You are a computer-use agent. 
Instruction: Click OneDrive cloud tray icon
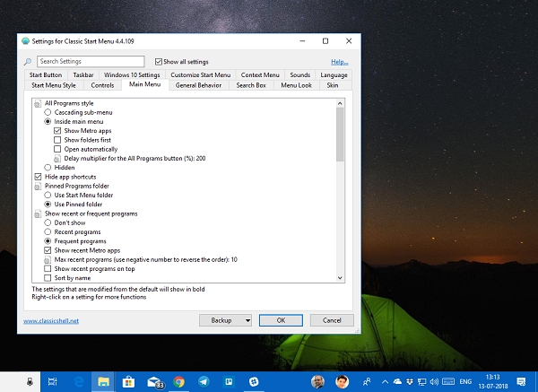[x=397, y=381]
